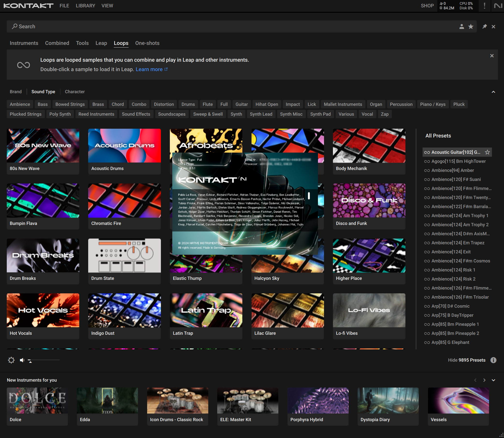504x438 pixels.
Task: Switch to the Leap tab
Action: click(101, 43)
